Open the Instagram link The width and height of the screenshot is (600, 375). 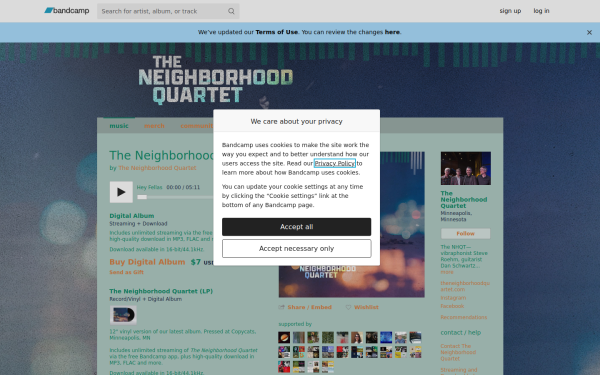coord(453,298)
